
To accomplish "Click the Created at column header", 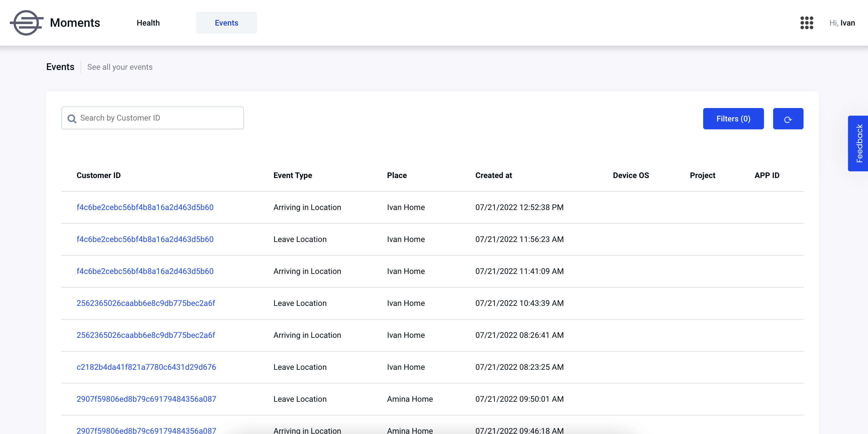I will [493, 175].
